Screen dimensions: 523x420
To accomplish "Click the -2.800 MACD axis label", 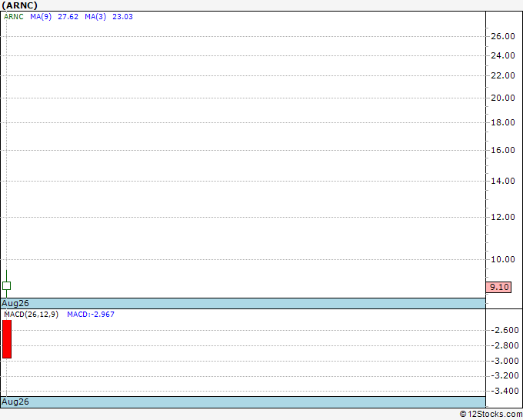I will point(505,345).
